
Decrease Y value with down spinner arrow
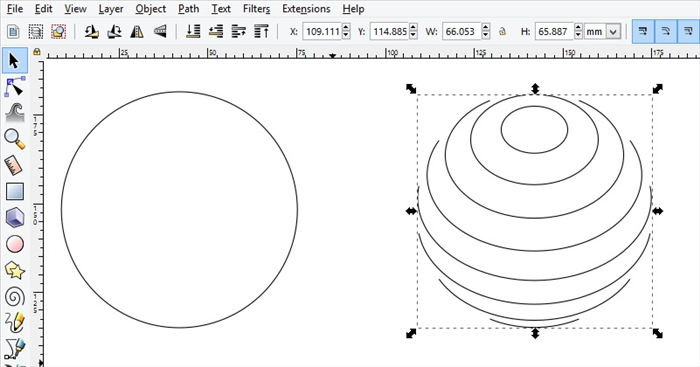click(413, 35)
